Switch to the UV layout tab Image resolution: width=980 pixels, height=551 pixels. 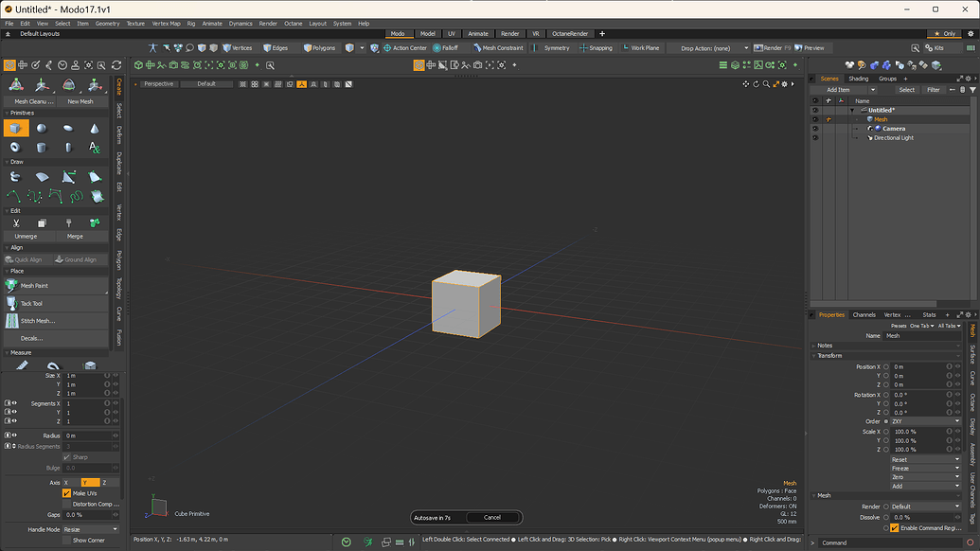(x=452, y=34)
